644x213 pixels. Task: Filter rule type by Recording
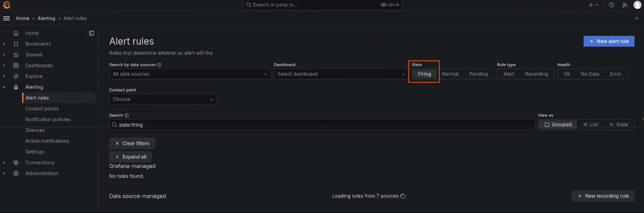pos(536,74)
